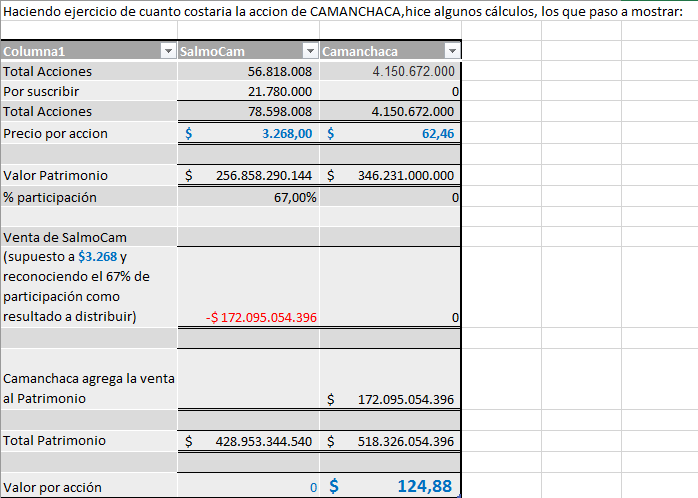Click the value 518.326.054.396
Screen dimensions: 698x498
click(406, 441)
